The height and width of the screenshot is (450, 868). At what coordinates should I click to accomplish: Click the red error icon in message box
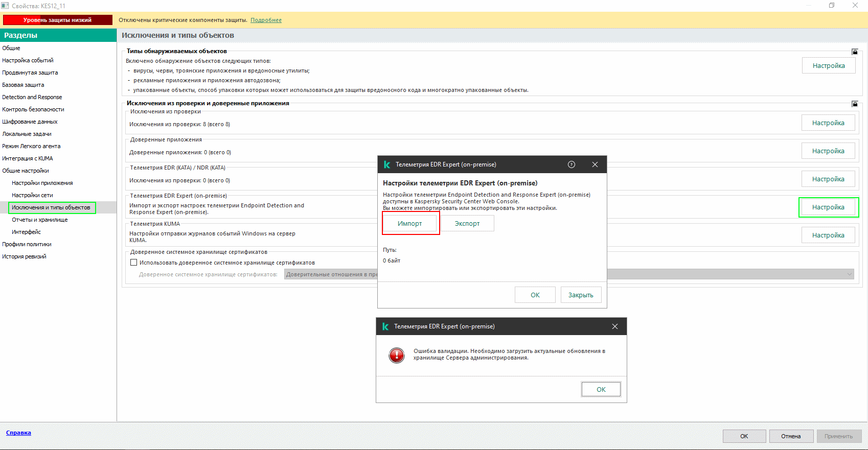point(397,355)
